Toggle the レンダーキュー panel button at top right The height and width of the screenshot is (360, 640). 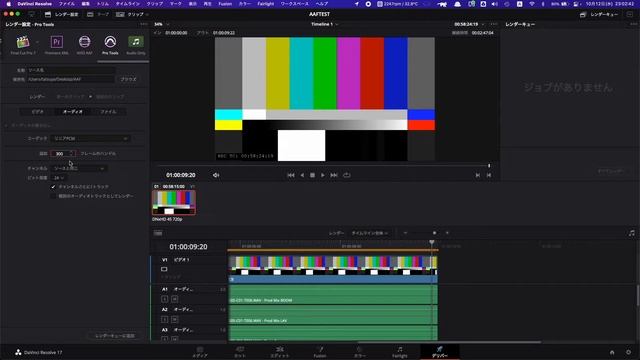click(599, 14)
